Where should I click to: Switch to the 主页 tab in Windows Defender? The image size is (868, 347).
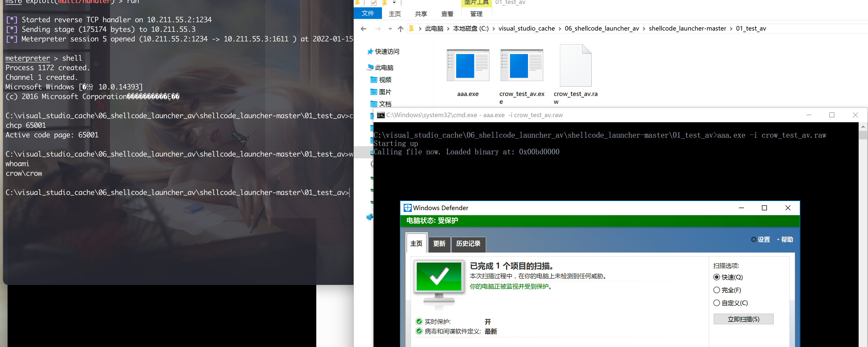click(416, 243)
